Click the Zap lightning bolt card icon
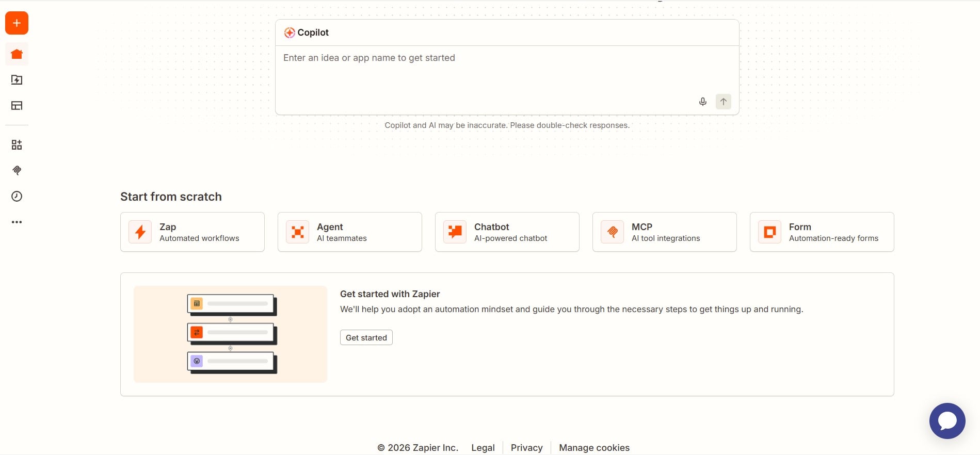Viewport: 980px width, 455px height. [x=140, y=232]
